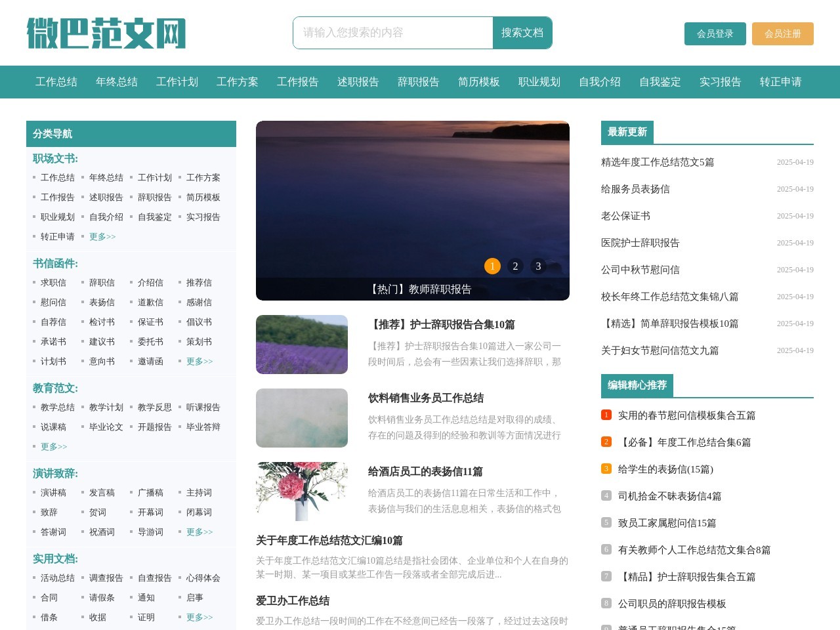Click 医院护士辞职报告 in 最新更新 list
The height and width of the screenshot is (630, 840).
[640, 243]
